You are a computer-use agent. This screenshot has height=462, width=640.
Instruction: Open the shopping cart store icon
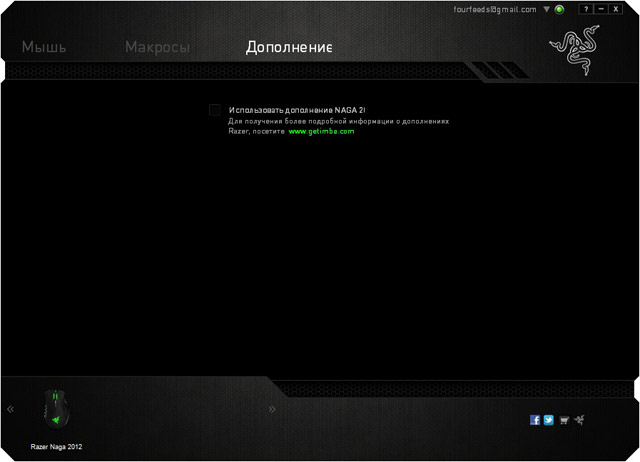pyautogui.click(x=564, y=420)
